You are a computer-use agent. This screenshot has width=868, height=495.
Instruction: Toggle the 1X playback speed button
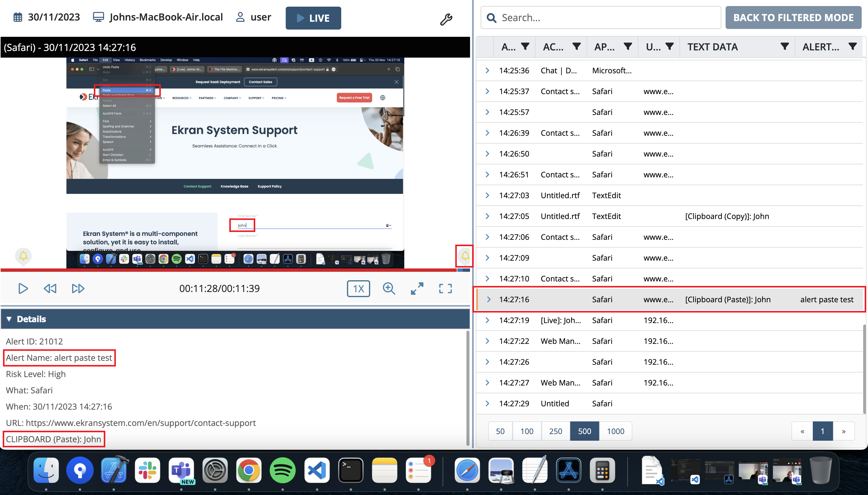[x=358, y=289]
